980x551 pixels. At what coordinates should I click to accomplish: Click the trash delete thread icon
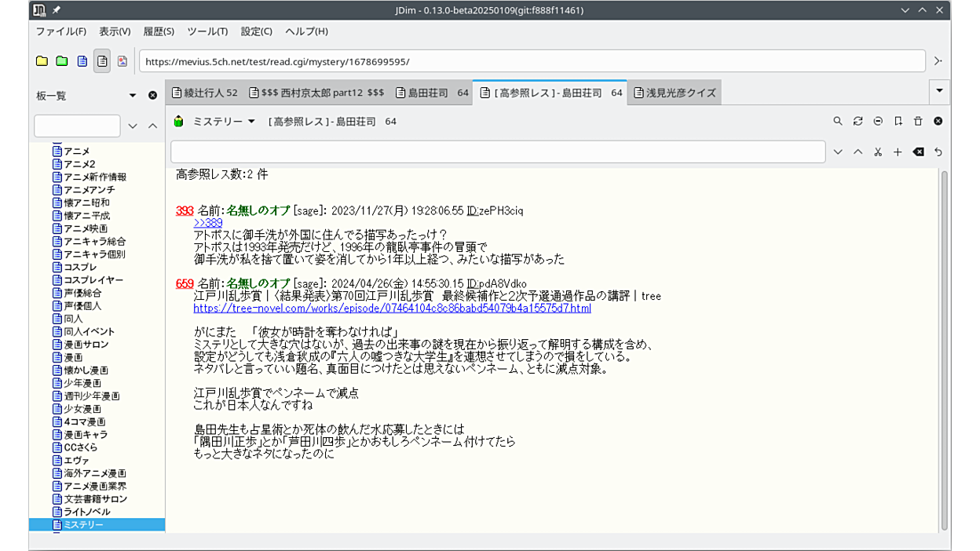point(918,122)
